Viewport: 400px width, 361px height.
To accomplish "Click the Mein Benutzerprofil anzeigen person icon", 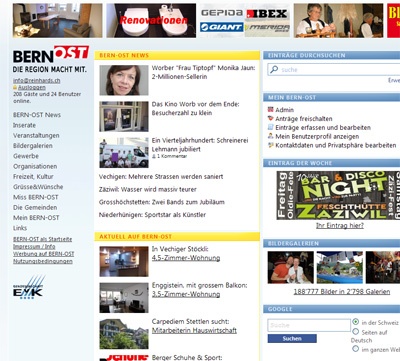I will pos(271,136).
